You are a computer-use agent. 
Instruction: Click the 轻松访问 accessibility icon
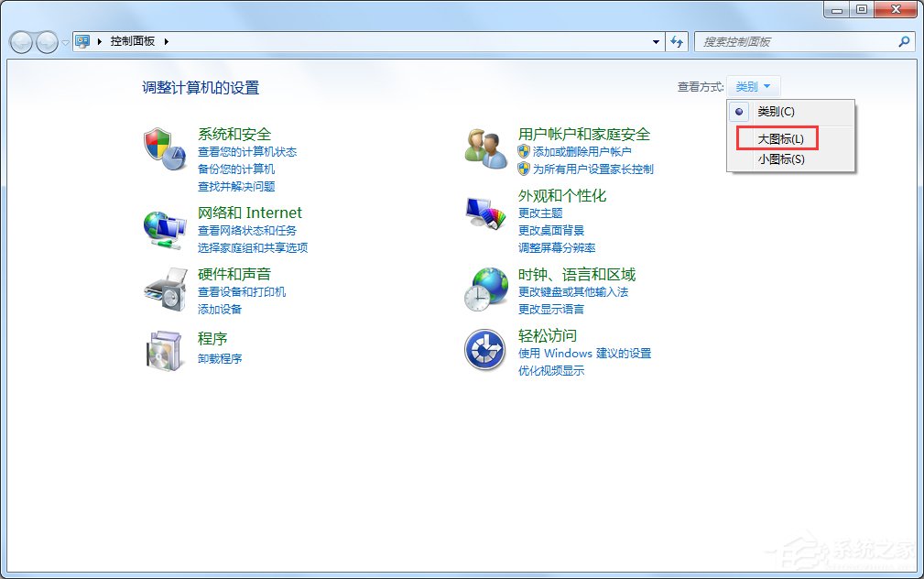pos(484,351)
